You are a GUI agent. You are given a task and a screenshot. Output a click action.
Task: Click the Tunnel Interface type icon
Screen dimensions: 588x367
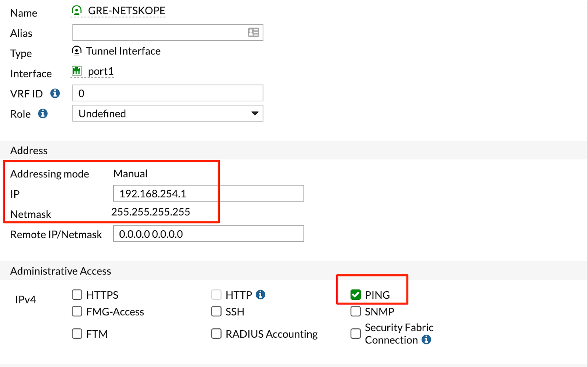coord(76,51)
